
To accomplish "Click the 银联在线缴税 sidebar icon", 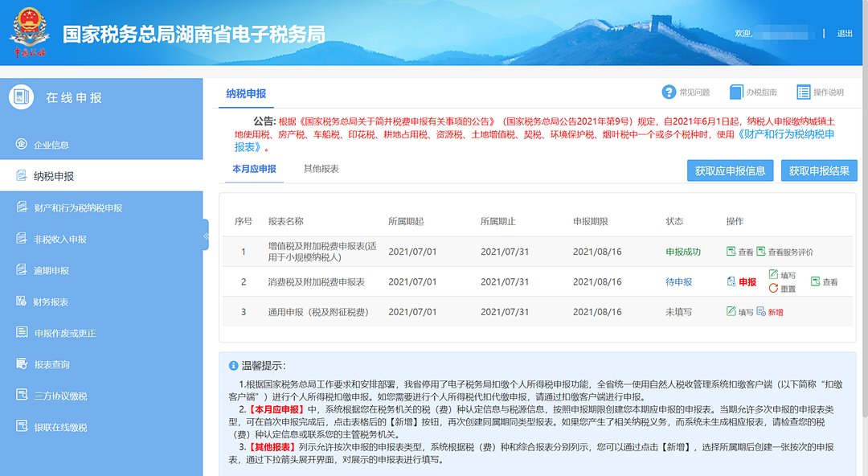I will click(x=22, y=427).
